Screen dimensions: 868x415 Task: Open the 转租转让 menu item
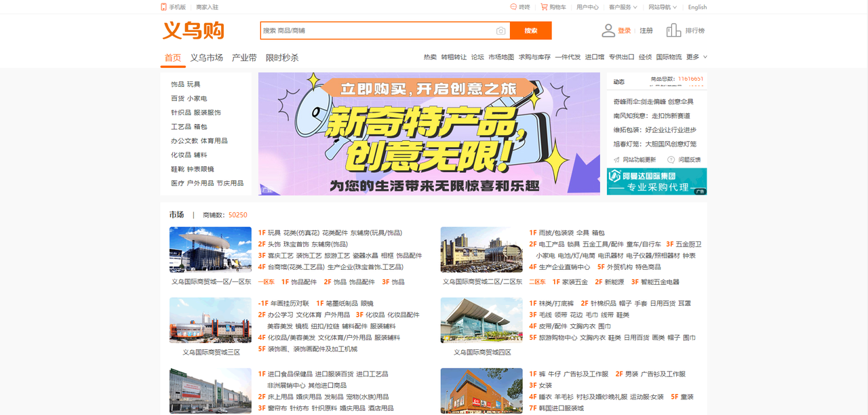coord(454,57)
